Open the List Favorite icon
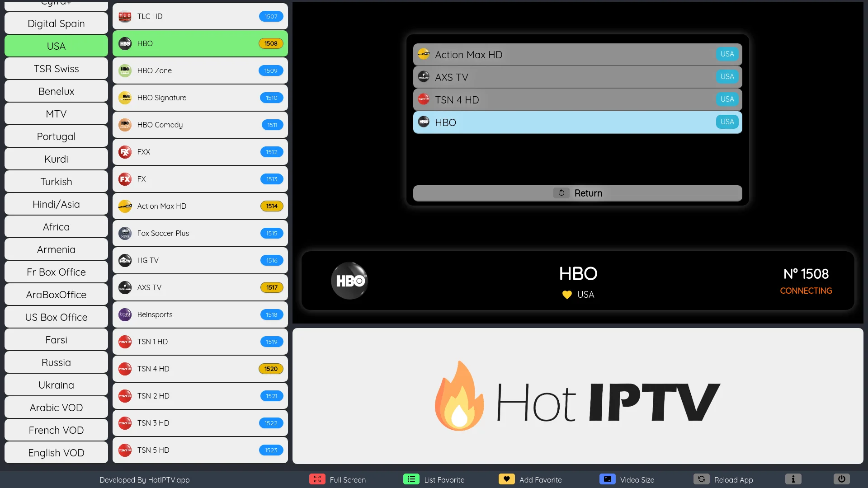This screenshot has width=868, height=488. coord(411,479)
